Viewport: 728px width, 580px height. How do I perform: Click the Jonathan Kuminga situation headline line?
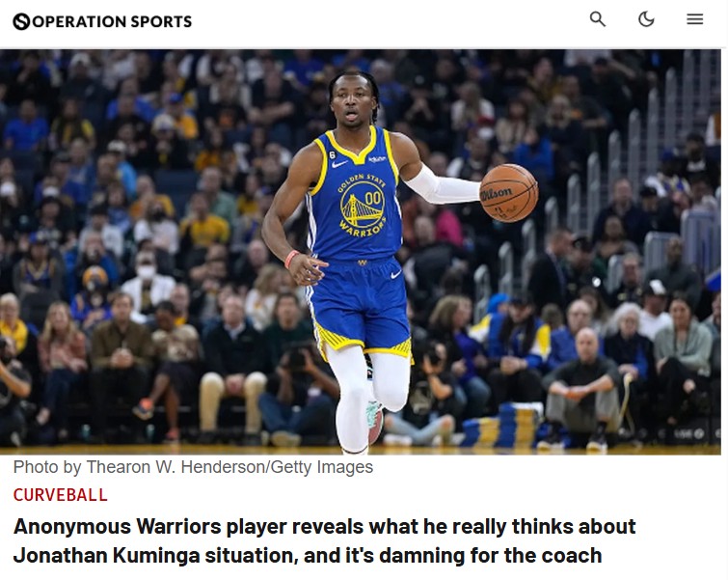click(308, 555)
